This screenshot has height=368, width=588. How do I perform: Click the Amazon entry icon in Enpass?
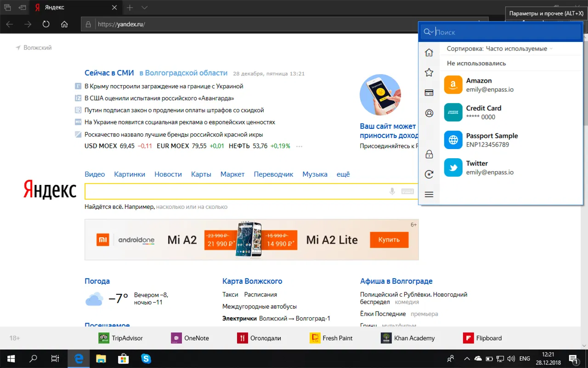453,85
